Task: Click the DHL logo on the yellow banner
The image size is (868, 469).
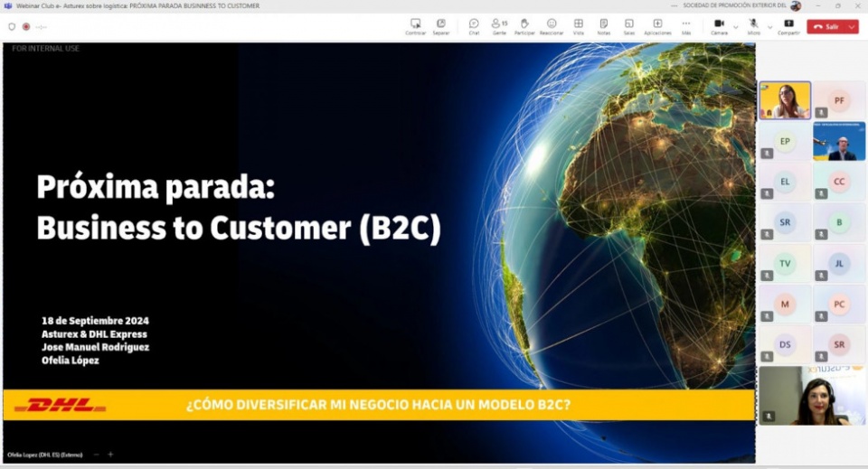Action: [61, 406]
